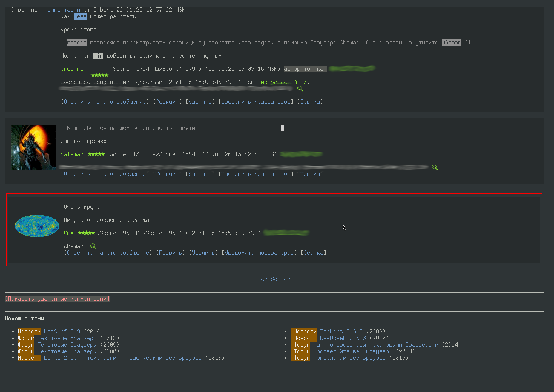Screen dimensions: 554x392
Task: Click the magnifier icon next to chawan
Action: click(x=93, y=246)
